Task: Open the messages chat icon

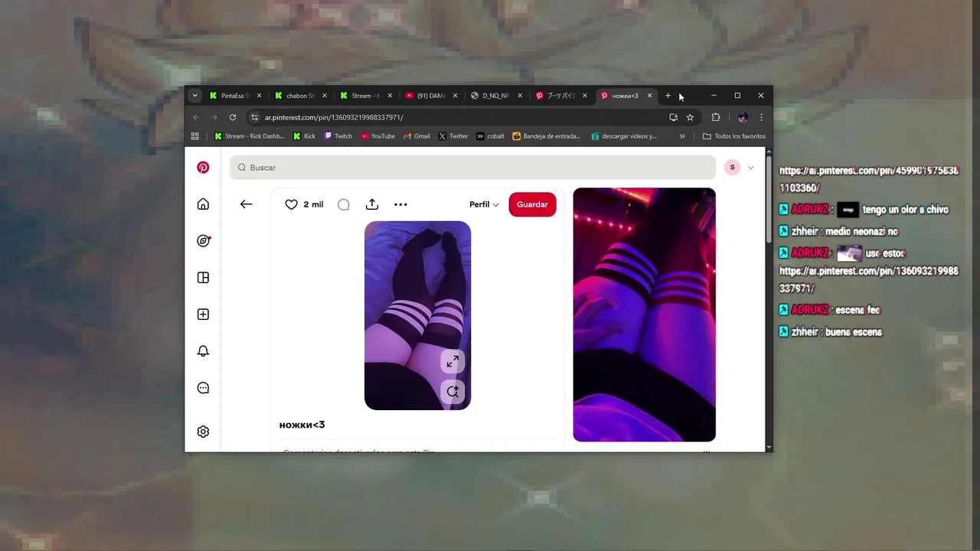Action: [x=203, y=388]
